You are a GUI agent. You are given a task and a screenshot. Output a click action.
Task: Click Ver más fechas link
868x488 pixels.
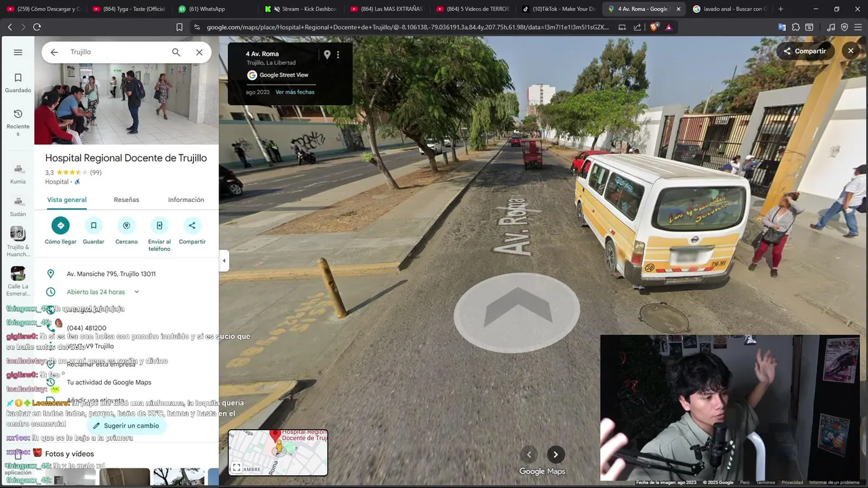pos(295,92)
